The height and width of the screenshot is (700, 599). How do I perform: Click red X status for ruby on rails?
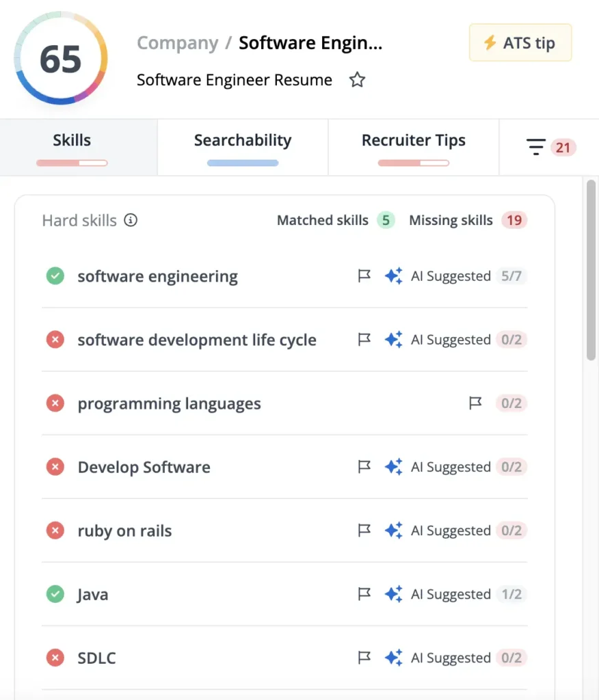(55, 530)
